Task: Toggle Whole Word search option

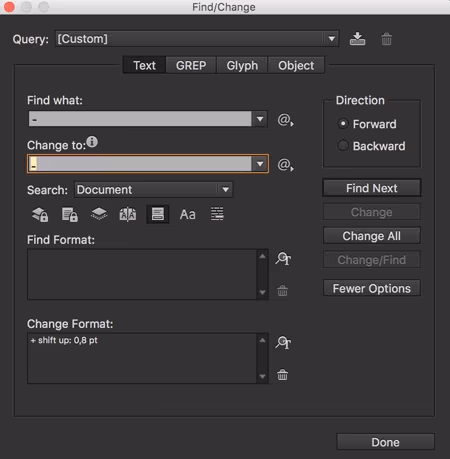Action: coord(217,214)
